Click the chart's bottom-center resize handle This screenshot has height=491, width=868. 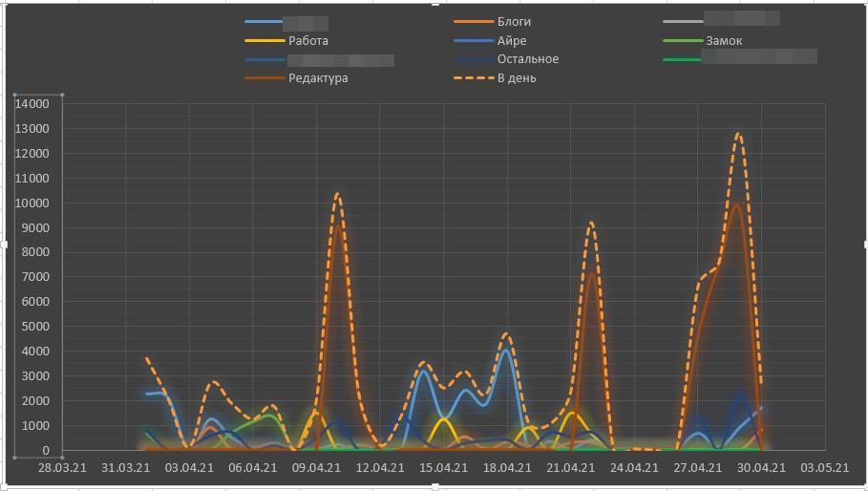point(435,487)
